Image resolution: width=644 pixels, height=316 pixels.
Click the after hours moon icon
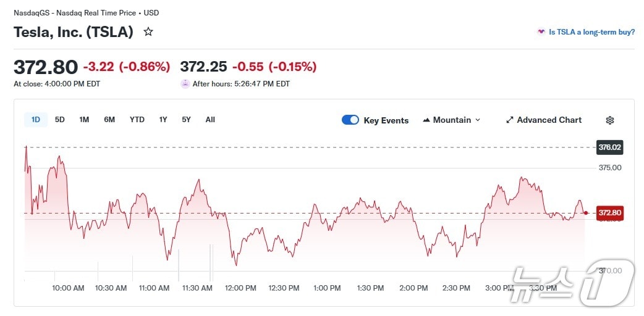click(185, 84)
